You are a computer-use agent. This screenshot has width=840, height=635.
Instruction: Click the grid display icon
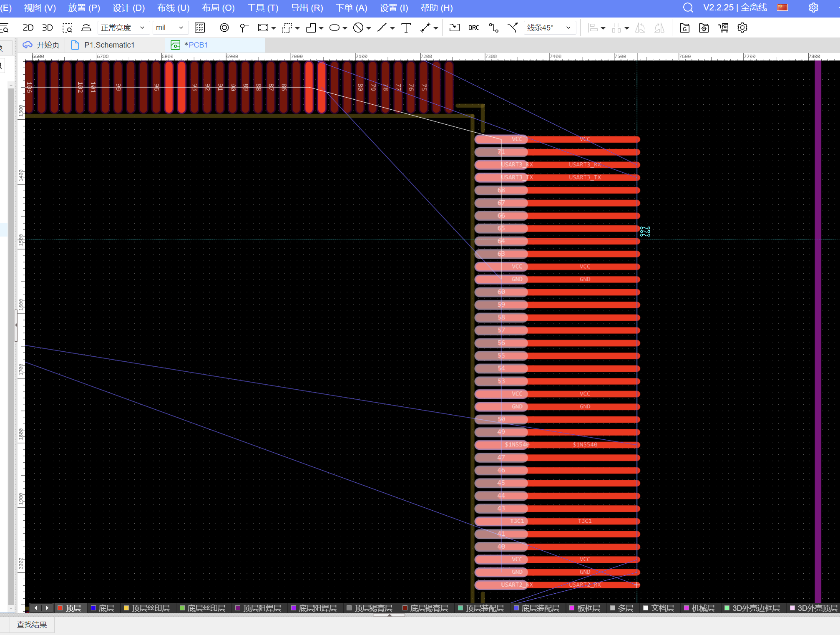pyautogui.click(x=200, y=28)
